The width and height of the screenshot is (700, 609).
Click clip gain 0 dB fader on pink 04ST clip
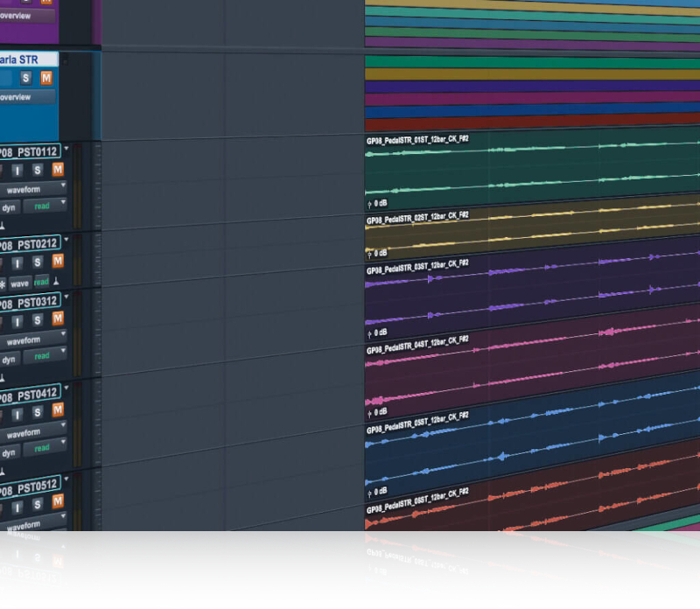pyautogui.click(x=377, y=412)
